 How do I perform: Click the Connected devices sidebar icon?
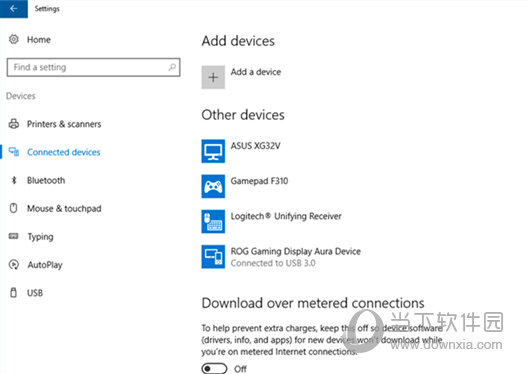click(x=14, y=152)
